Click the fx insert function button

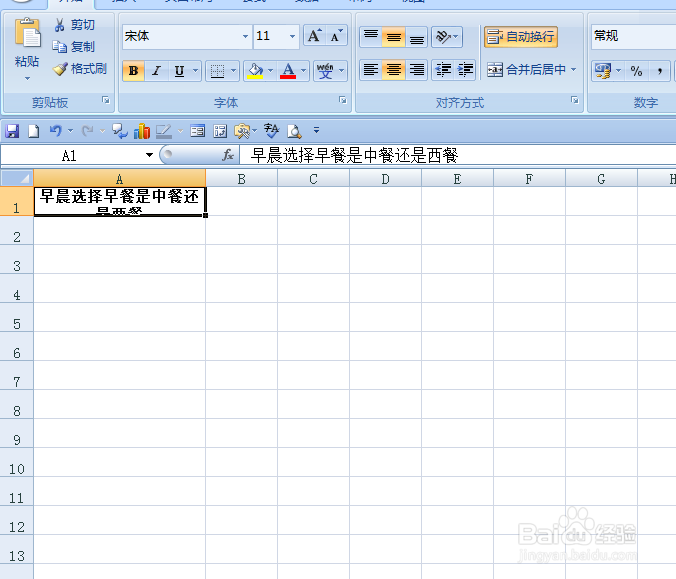pos(228,155)
